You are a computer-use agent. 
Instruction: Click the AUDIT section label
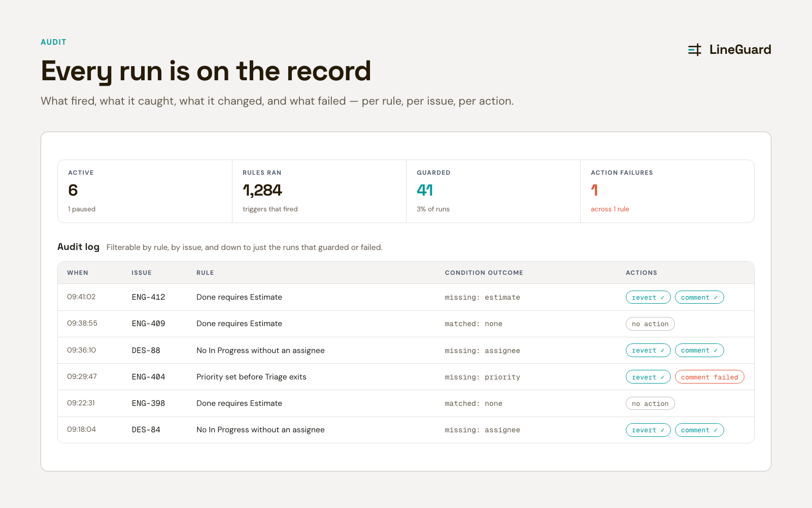pyautogui.click(x=53, y=42)
